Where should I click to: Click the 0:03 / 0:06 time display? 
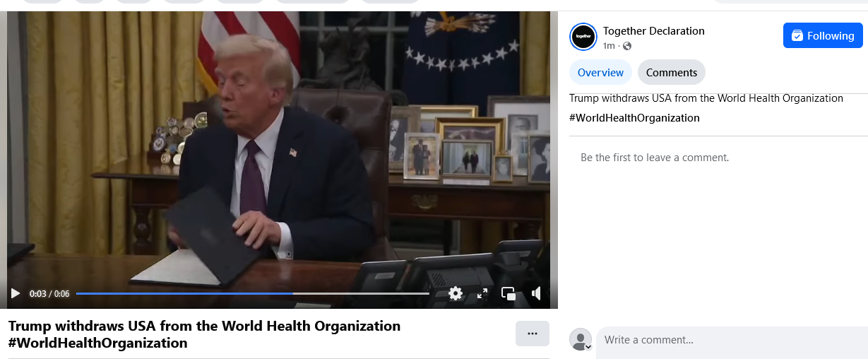click(49, 293)
